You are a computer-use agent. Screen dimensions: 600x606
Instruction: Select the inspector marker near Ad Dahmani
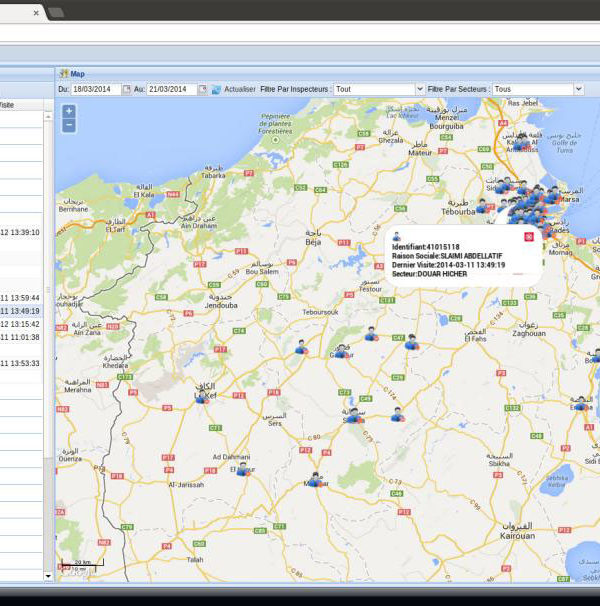point(242,468)
